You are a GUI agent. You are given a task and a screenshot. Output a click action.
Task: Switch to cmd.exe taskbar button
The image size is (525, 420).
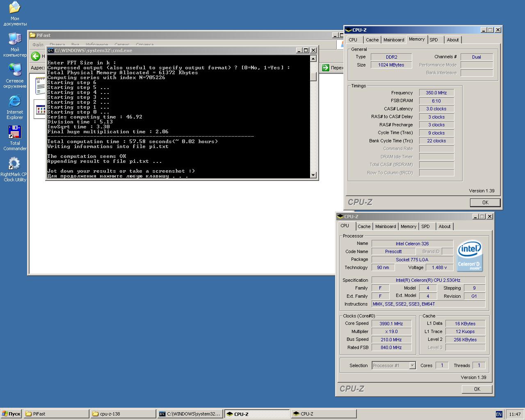tap(190, 414)
